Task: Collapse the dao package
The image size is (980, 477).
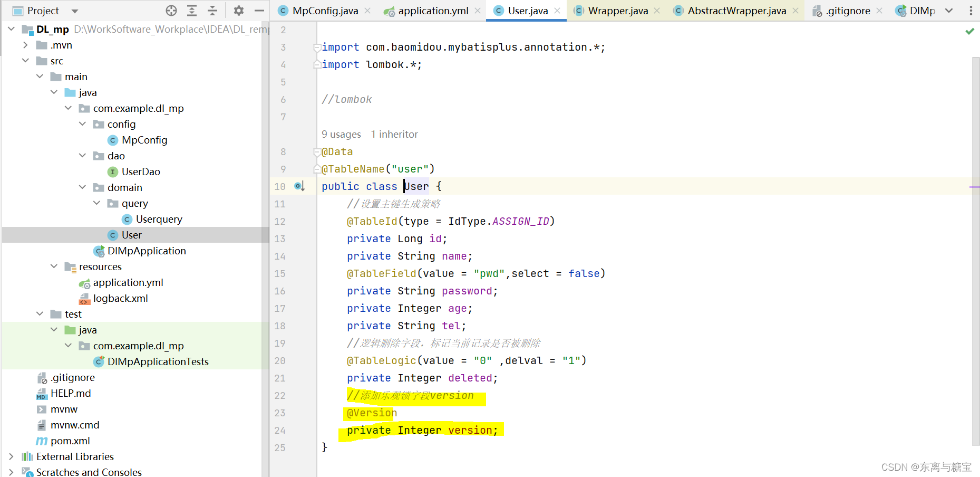Action: [x=82, y=156]
